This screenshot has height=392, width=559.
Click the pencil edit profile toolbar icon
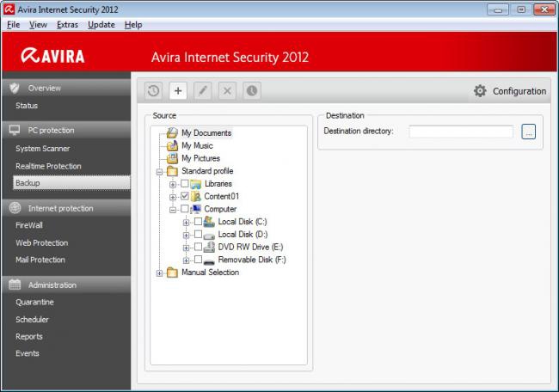[202, 91]
